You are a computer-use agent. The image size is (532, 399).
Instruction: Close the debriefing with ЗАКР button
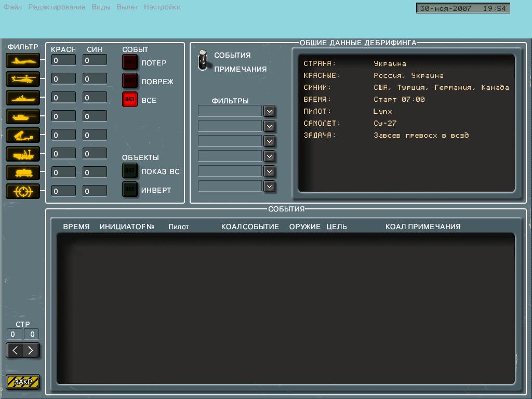[23, 382]
